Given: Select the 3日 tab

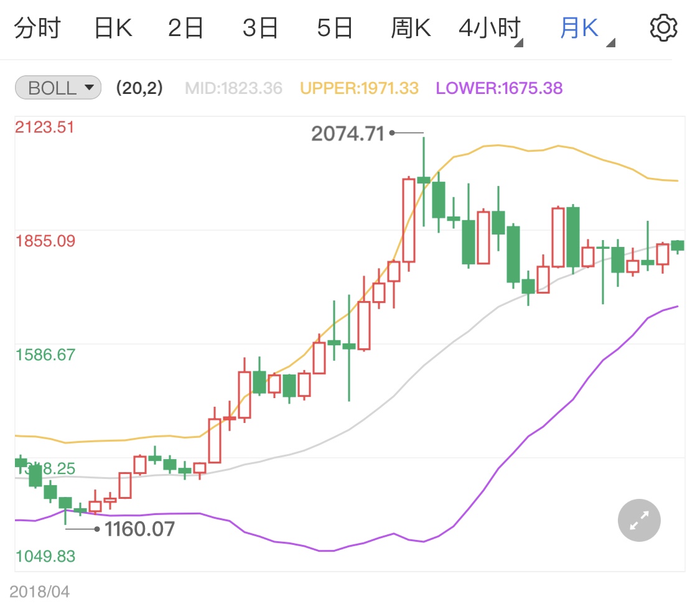Looking at the screenshot, I should (x=260, y=29).
